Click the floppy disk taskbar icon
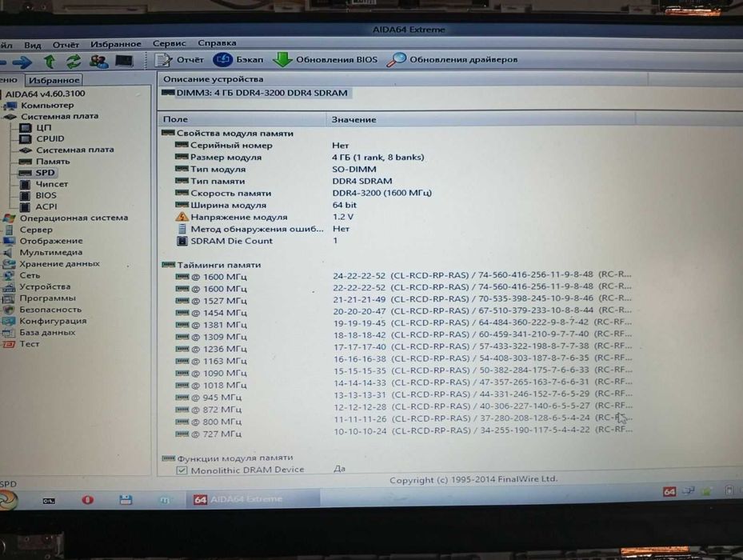The height and width of the screenshot is (560, 743). click(126, 499)
